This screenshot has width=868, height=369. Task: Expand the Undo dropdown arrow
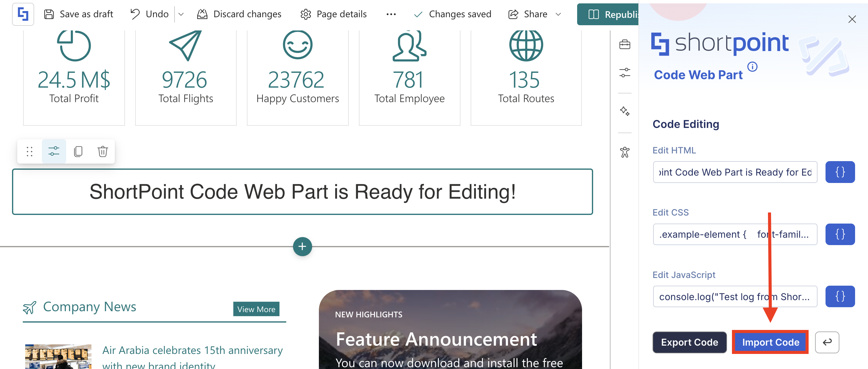pos(181,14)
